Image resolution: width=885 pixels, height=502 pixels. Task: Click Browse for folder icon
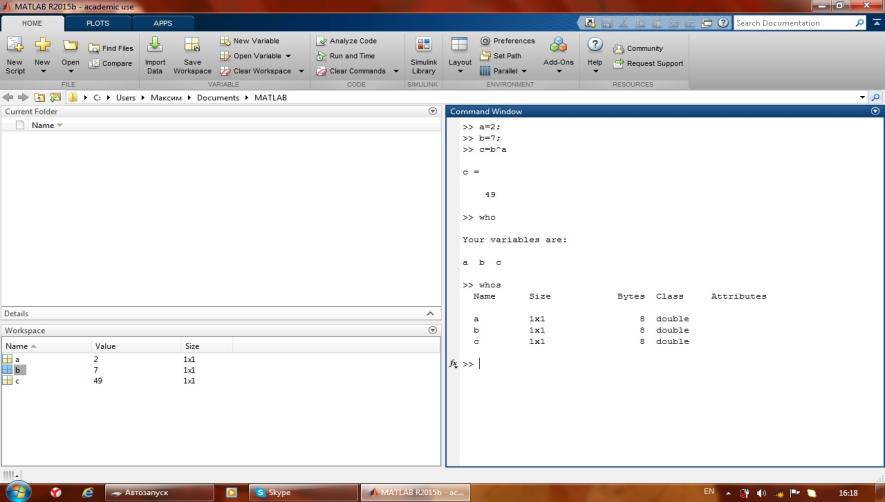click(x=55, y=97)
